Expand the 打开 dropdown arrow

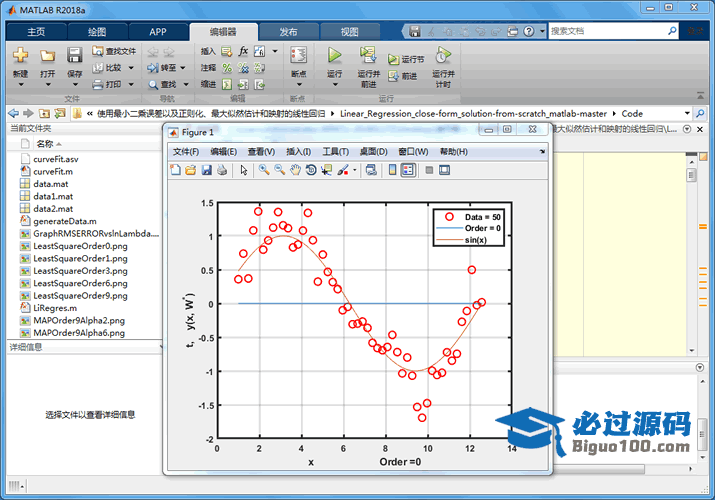coord(47,85)
